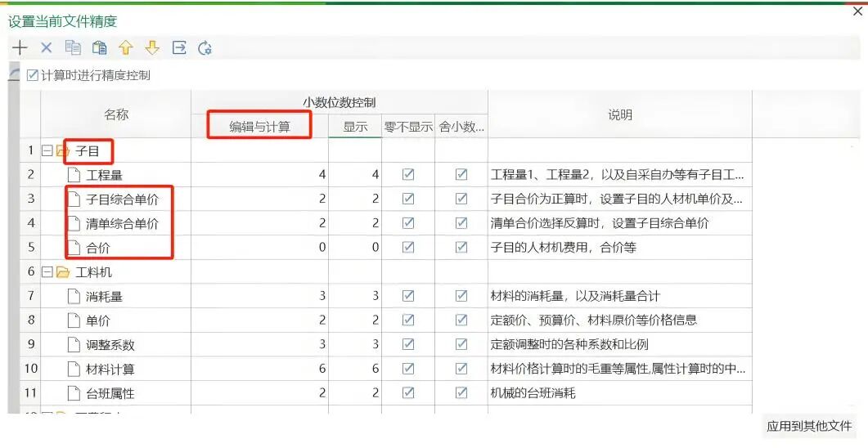Toggle 舍小数 checkbox for 调整系数
The height and width of the screenshot is (448, 868).
click(x=461, y=344)
